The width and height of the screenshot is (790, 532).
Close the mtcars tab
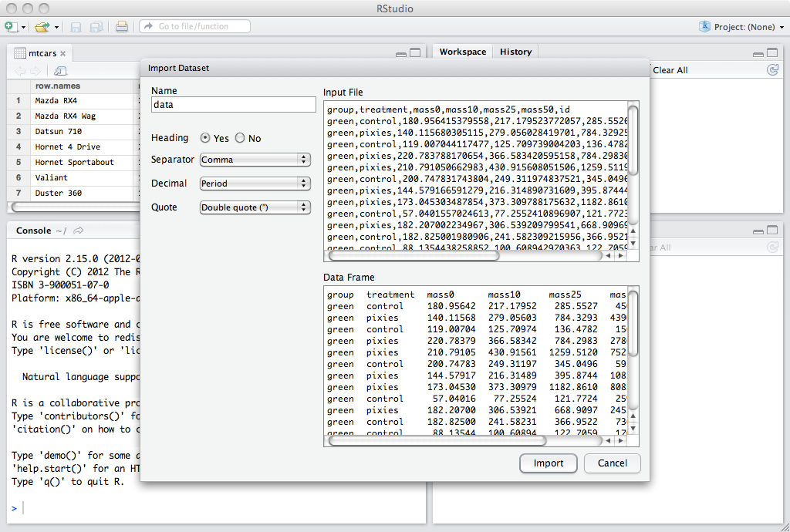click(x=63, y=53)
